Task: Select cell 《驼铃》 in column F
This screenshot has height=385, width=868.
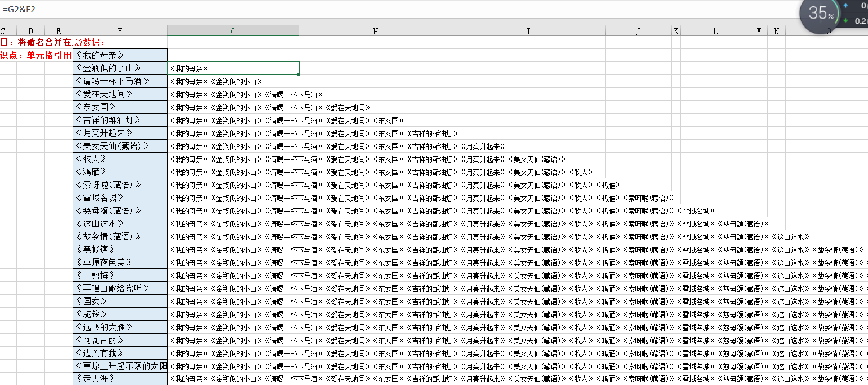Action: tap(120, 314)
